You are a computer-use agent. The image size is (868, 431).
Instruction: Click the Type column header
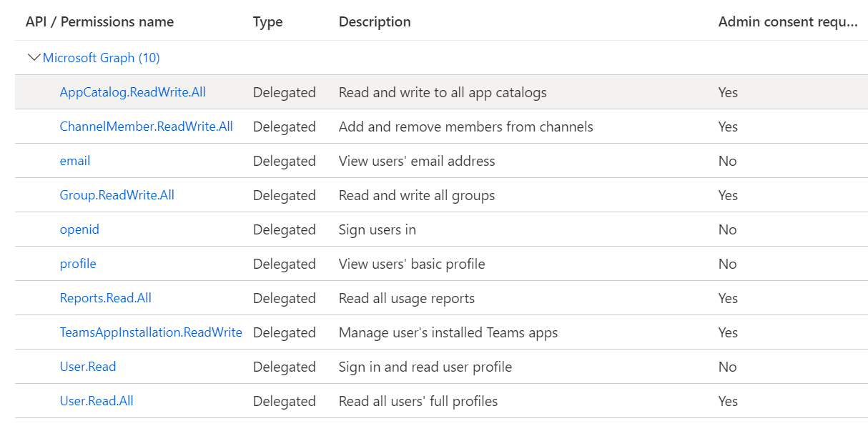pos(267,21)
